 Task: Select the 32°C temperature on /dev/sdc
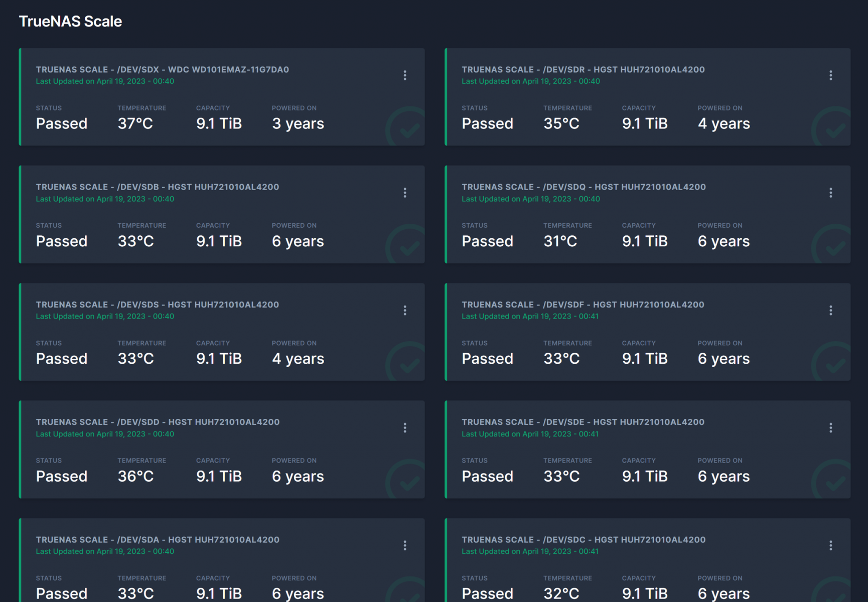(561, 593)
